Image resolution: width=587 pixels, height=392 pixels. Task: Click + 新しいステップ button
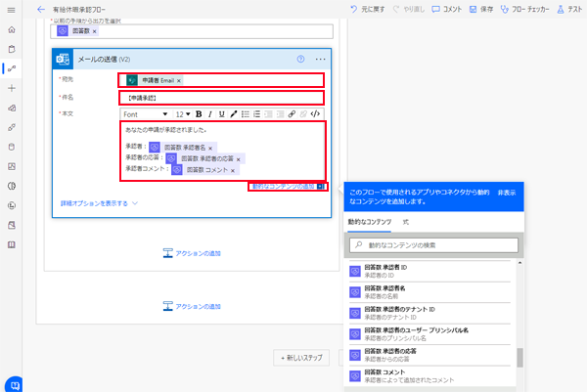tap(301, 358)
